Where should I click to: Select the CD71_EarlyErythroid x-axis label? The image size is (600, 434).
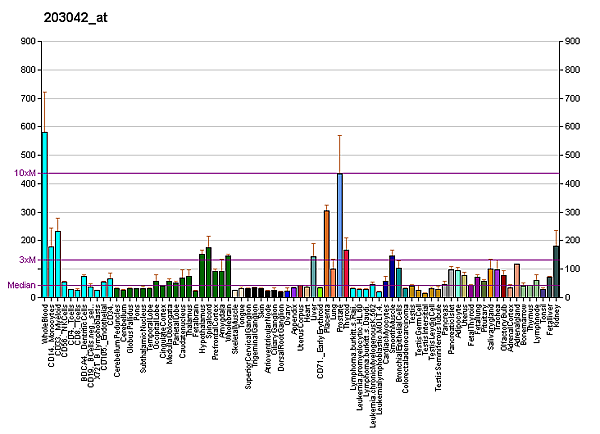[x=320, y=340]
